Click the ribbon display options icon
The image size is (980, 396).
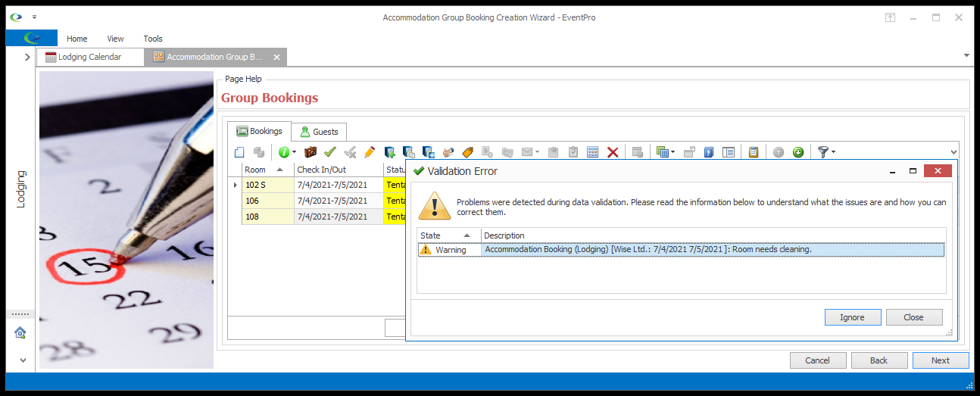point(891,17)
